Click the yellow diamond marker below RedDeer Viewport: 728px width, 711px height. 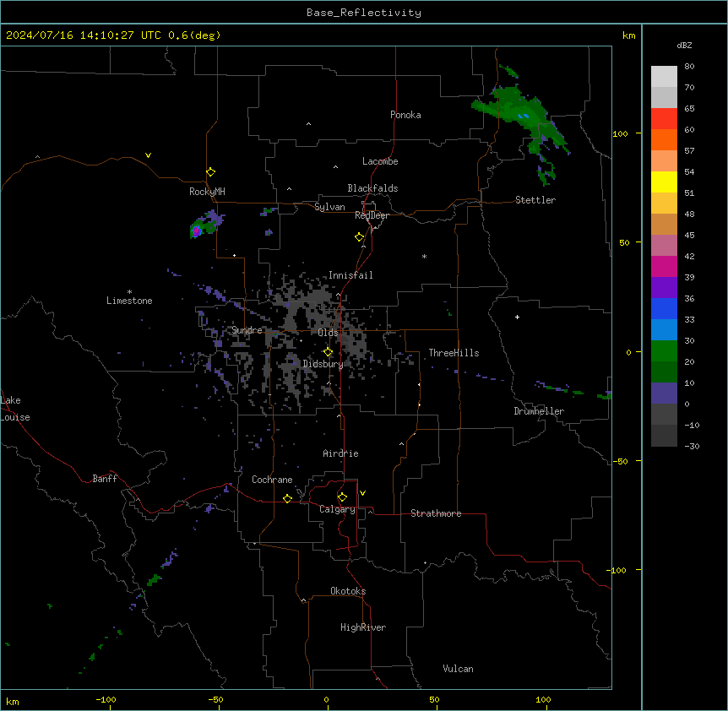[360, 237]
